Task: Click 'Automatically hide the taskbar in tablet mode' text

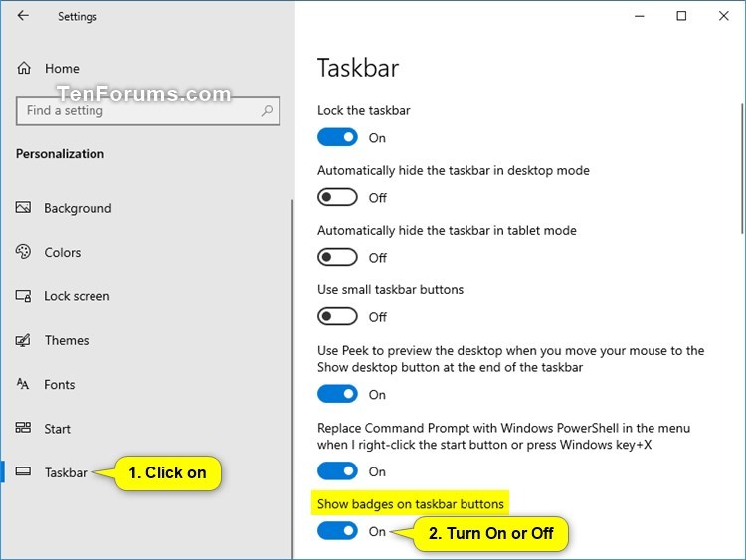Action: click(447, 231)
